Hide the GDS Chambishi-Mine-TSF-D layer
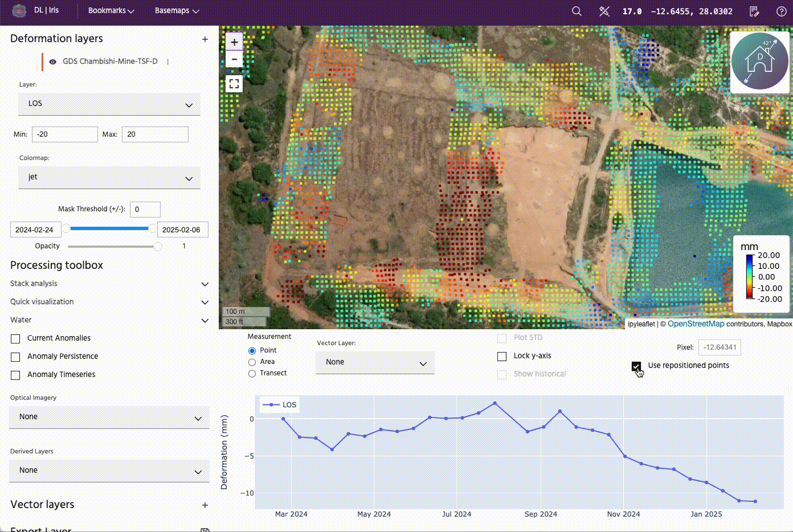Viewport: 793px width, 532px height. 53,62
